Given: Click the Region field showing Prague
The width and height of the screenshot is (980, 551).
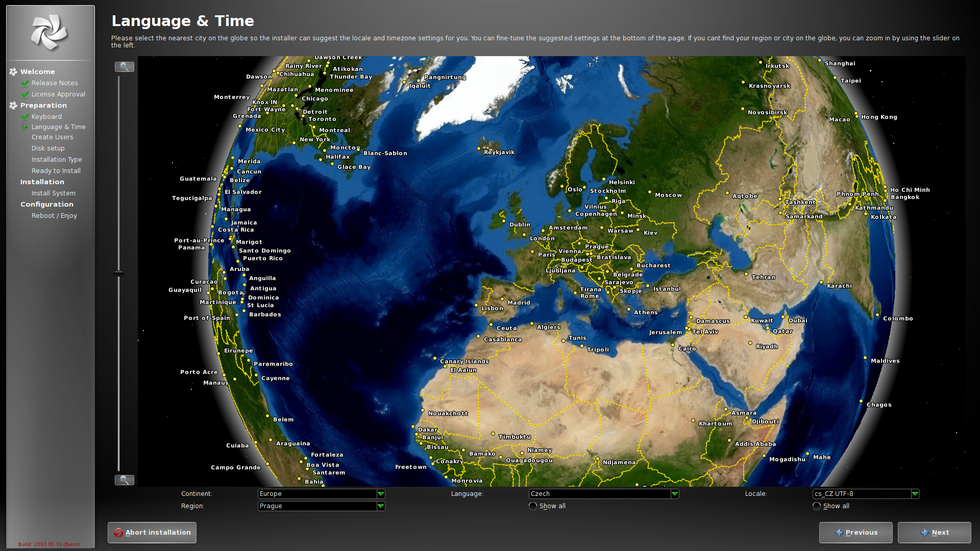Looking at the screenshot, I should 321,506.
